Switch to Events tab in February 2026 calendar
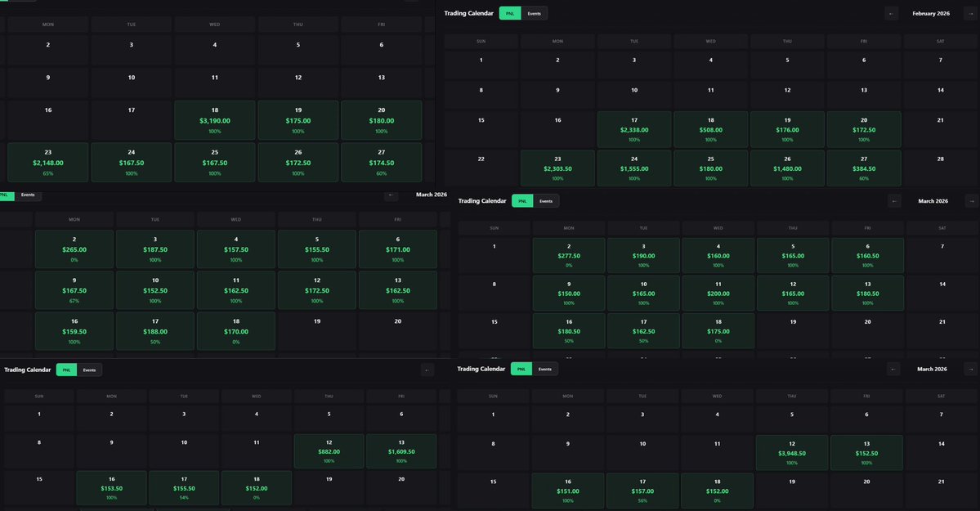Viewport: 980px width, 511px height. [x=535, y=13]
